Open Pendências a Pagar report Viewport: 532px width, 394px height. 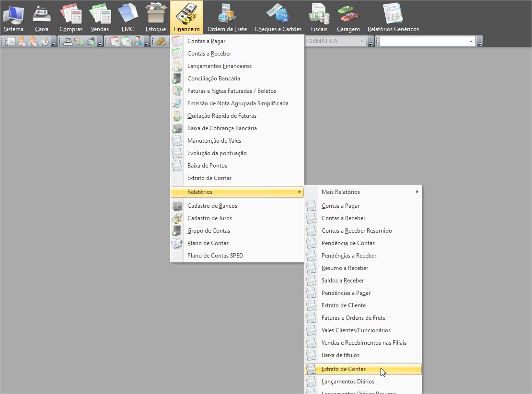[x=363, y=293]
